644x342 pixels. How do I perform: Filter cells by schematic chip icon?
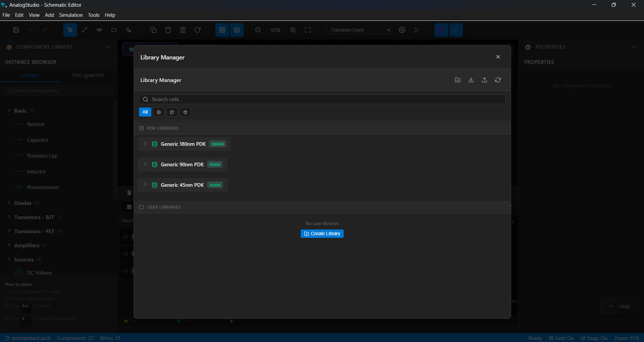[159, 112]
